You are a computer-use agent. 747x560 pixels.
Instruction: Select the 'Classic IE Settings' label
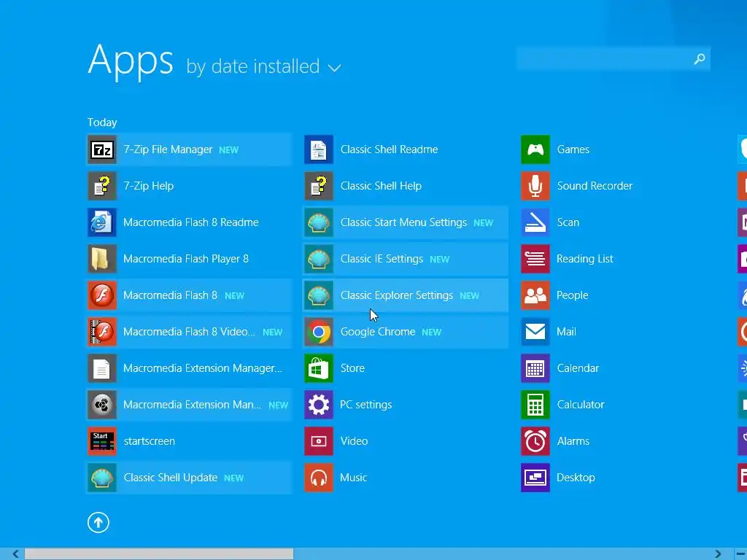pos(382,259)
